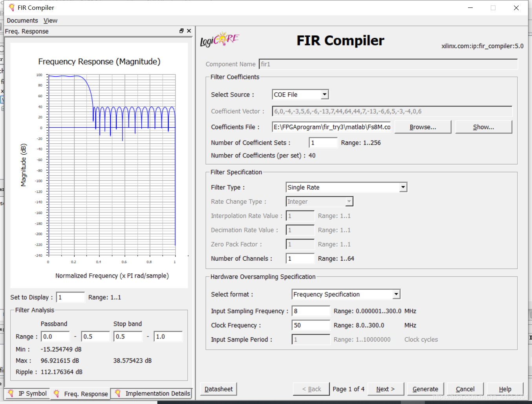Image resolution: width=532 pixels, height=404 pixels.
Task: Click the Clock Frequency field
Action: (x=311, y=325)
